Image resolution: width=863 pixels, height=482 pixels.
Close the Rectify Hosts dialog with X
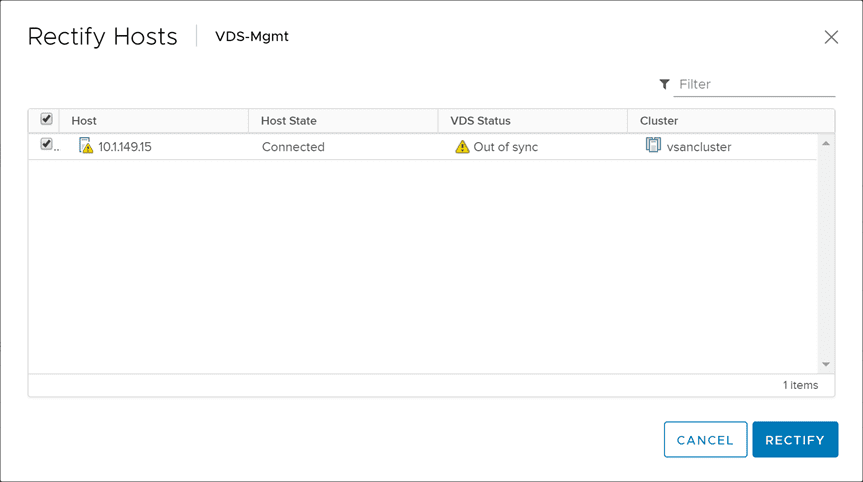click(831, 37)
